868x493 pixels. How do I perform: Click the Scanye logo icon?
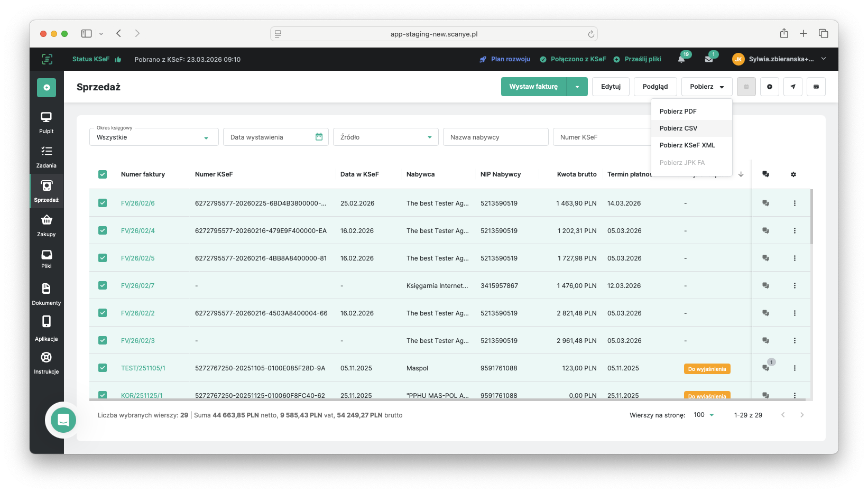[47, 59]
